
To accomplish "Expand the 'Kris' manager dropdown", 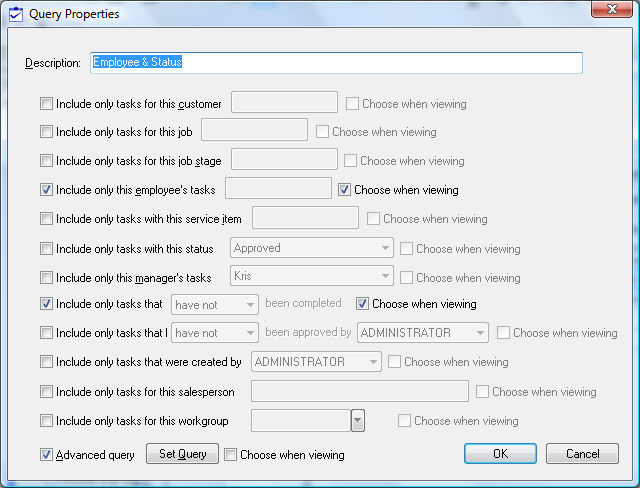I will click(x=385, y=277).
